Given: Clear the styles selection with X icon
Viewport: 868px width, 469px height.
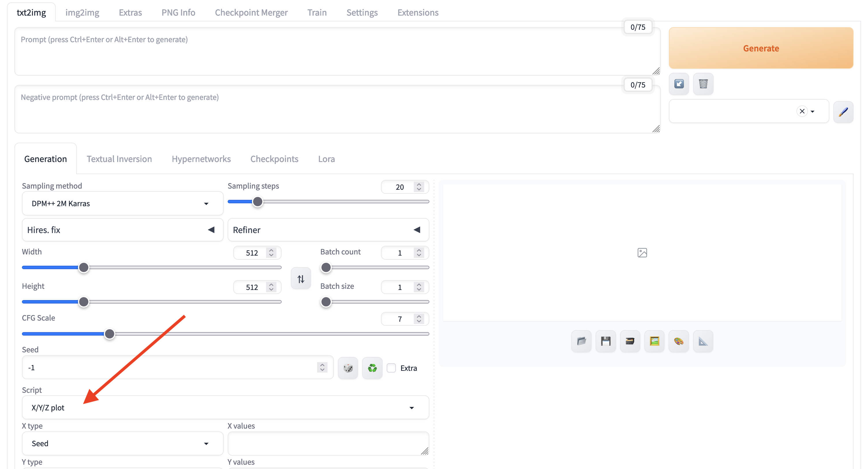Looking at the screenshot, I should [802, 111].
